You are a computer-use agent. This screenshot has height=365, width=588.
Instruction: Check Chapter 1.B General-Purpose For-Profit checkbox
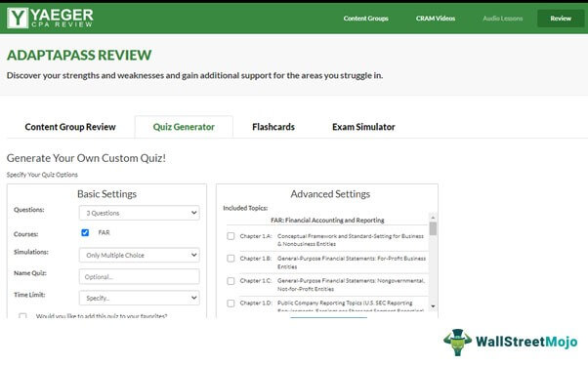pyautogui.click(x=231, y=259)
